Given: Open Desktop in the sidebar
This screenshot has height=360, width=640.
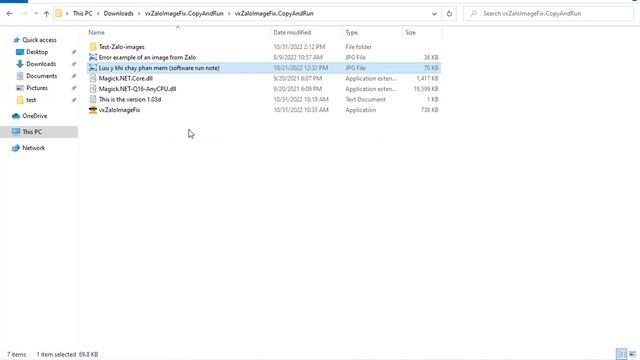Looking at the screenshot, I should [37, 52].
